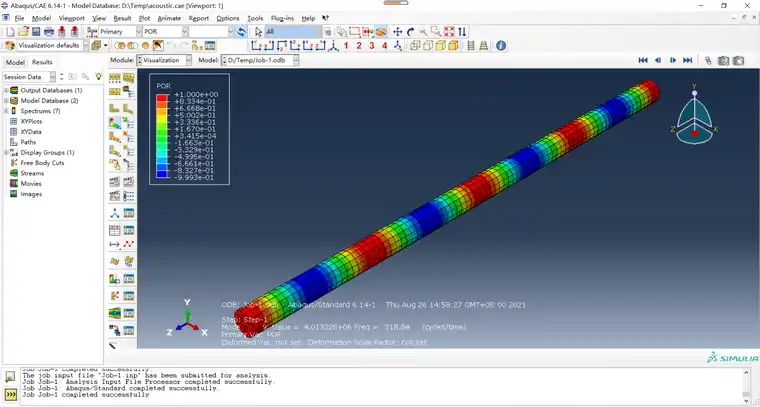Apply custom view number 1

(x=346, y=46)
